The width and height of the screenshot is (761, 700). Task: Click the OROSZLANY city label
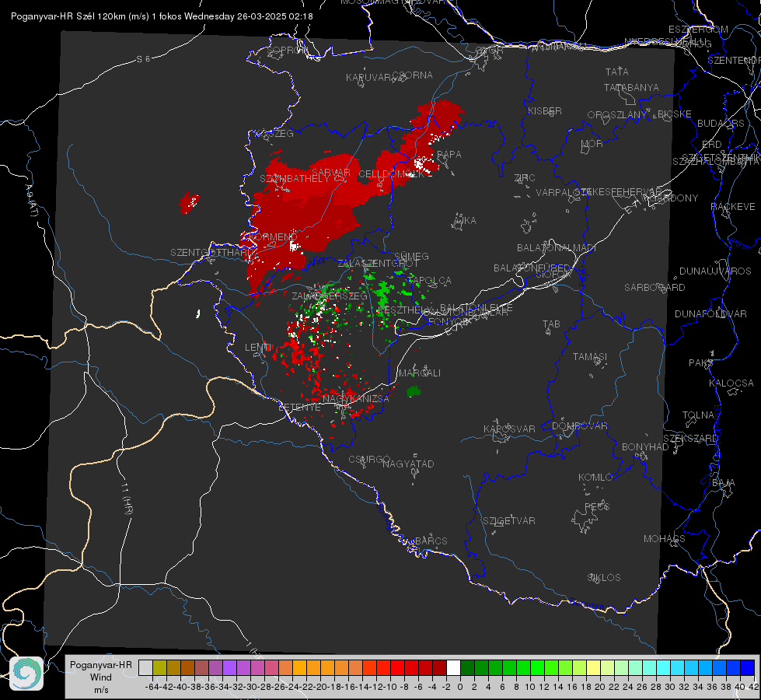[x=617, y=114]
